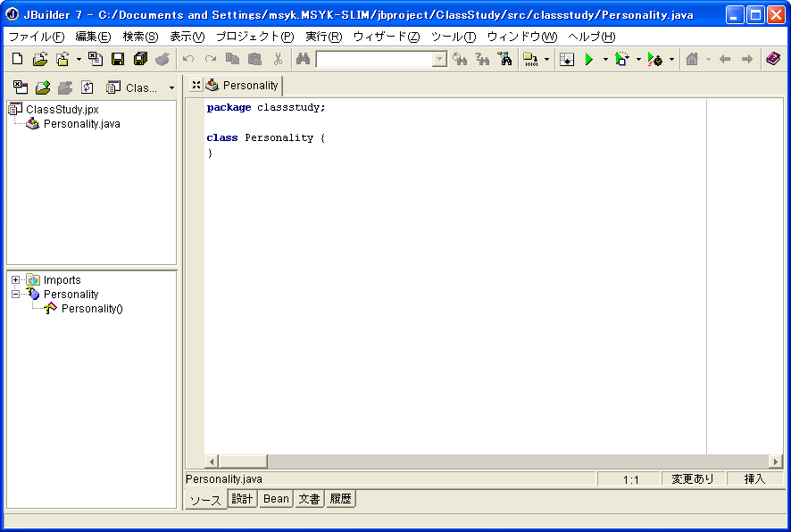
Task: Switch to the 履歴 tab
Action: click(340, 499)
